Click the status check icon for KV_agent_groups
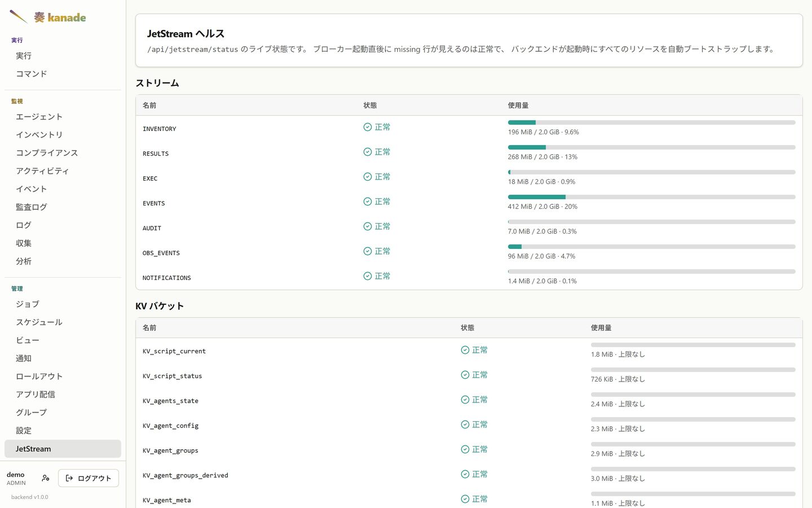Screen dimensions: 812x508 tap(465, 449)
